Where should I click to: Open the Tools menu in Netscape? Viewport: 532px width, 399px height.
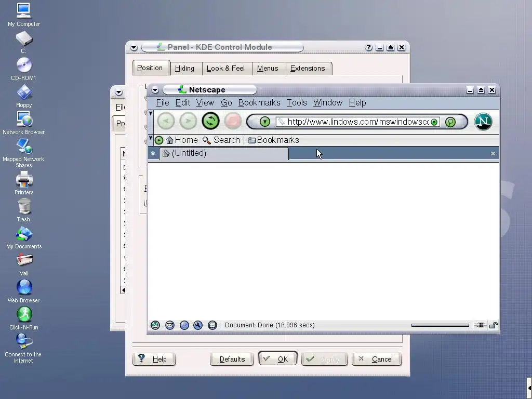(297, 103)
